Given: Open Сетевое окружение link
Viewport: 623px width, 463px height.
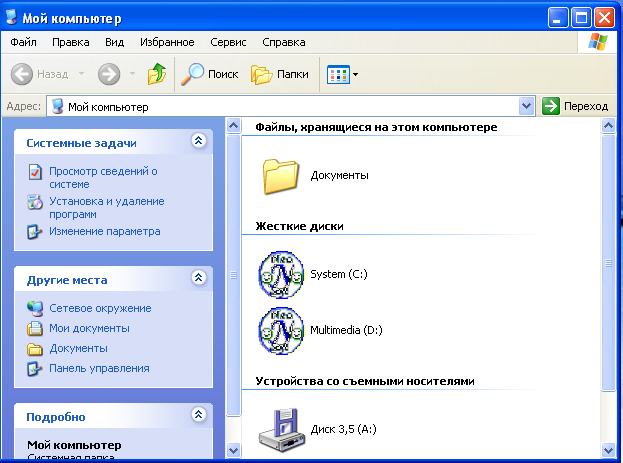Looking at the screenshot, I should [100, 308].
